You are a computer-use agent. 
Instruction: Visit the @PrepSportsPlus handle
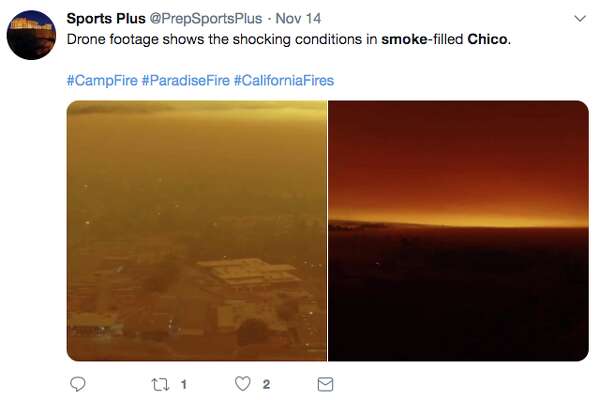(x=205, y=18)
